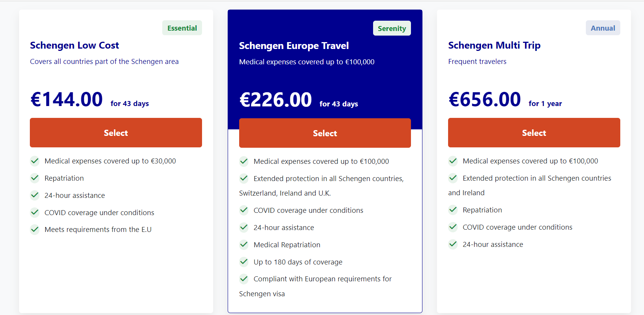Select the Schengen Multi Trip plan
The image size is (644, 315).
[534, 133]
